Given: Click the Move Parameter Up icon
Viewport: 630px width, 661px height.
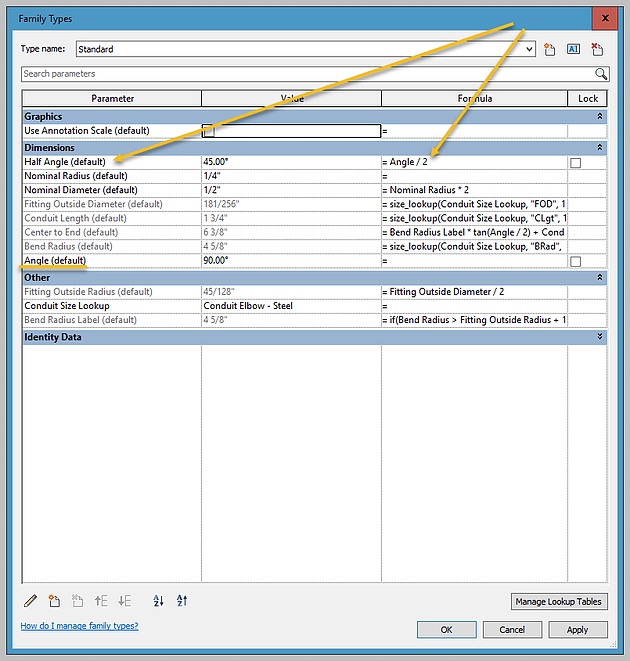Looking at the screenshot, I should (x=101, y=601).
